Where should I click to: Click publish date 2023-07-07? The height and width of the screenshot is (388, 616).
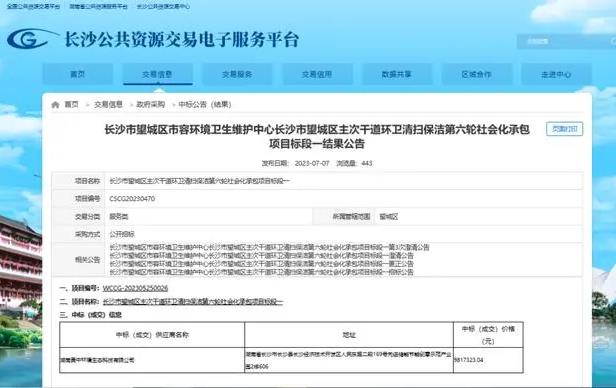point(312,163)
